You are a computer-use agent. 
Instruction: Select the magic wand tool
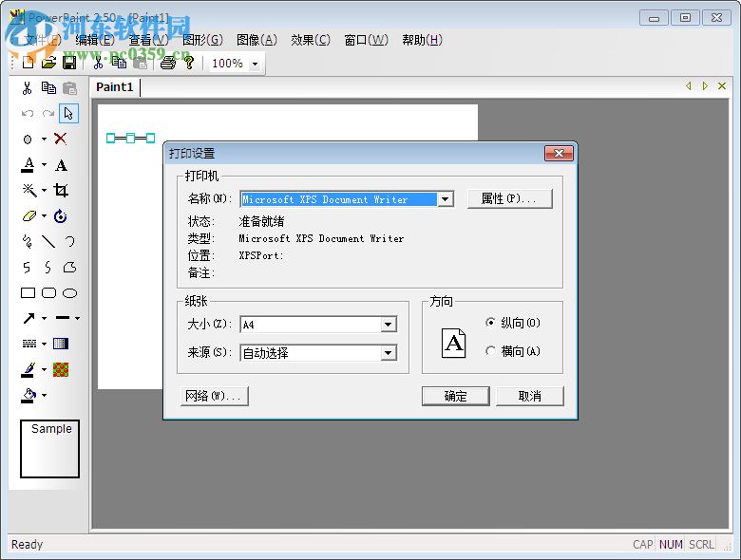click(x=29, y=190)
